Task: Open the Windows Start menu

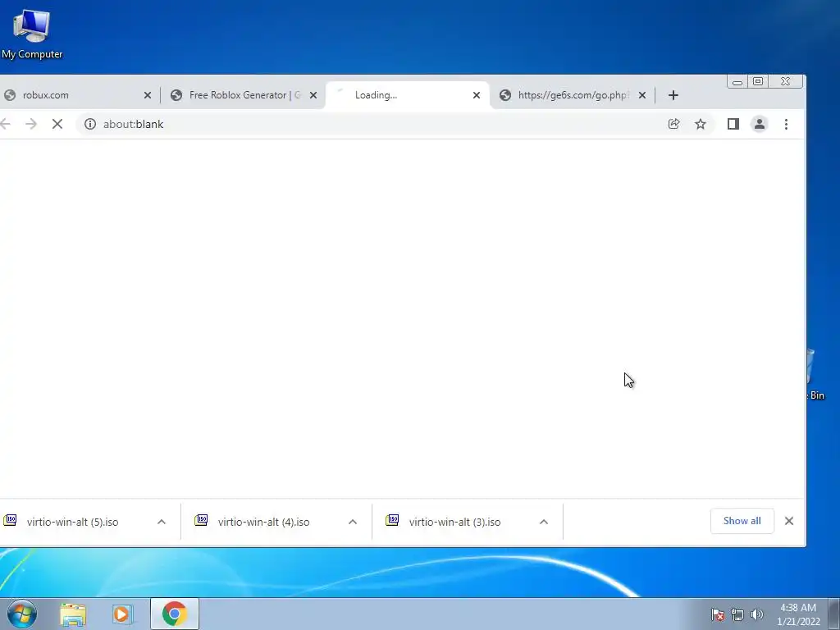Action: click(22, 614)
